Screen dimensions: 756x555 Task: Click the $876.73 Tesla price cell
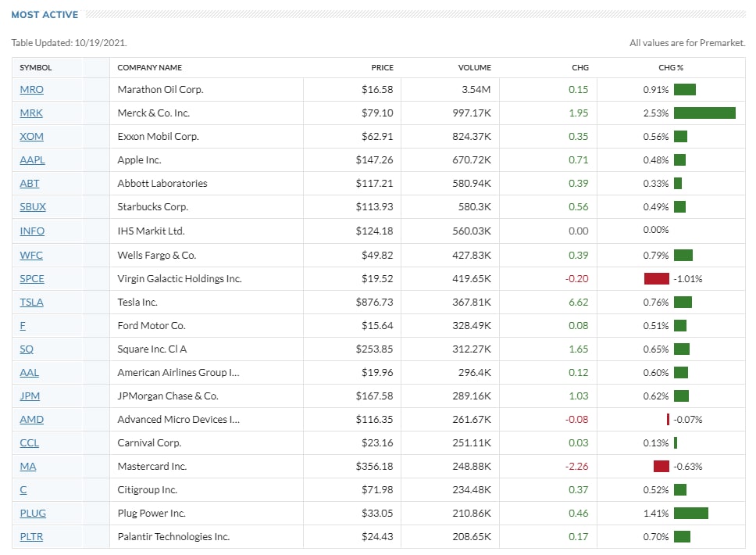pos(375,302)
